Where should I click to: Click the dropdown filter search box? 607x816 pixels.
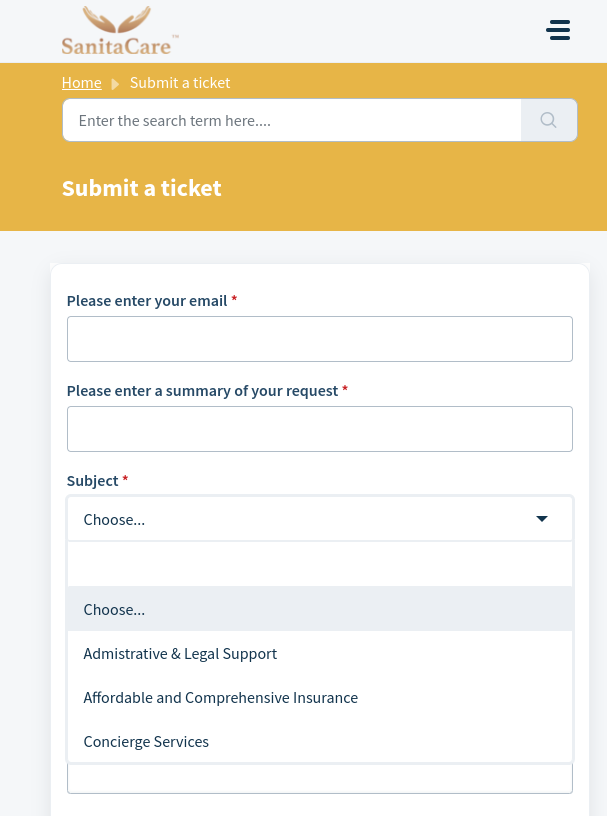click(x=319, y=564)
